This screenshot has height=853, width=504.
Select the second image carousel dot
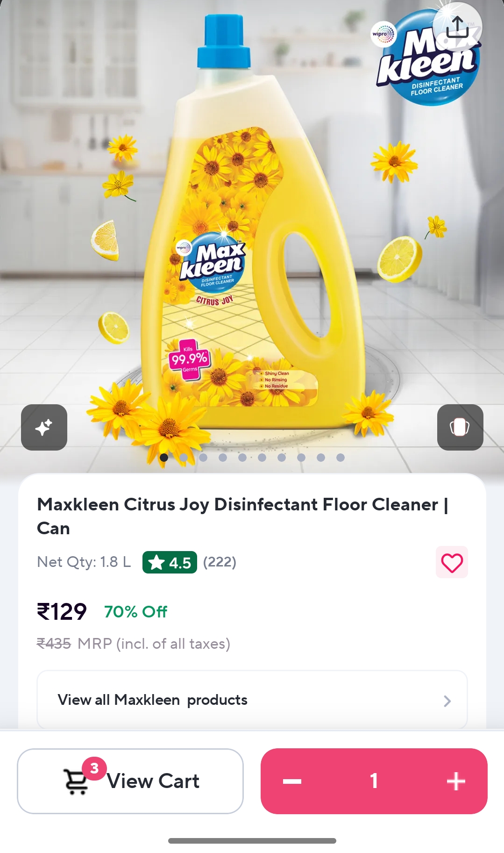tap(184, 458)
